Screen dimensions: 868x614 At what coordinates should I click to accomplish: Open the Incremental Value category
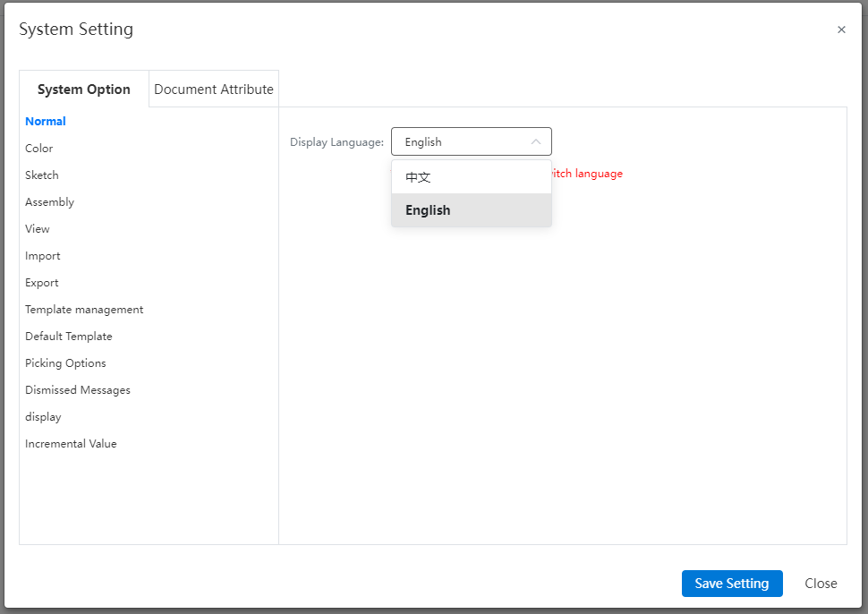point(71,443)
